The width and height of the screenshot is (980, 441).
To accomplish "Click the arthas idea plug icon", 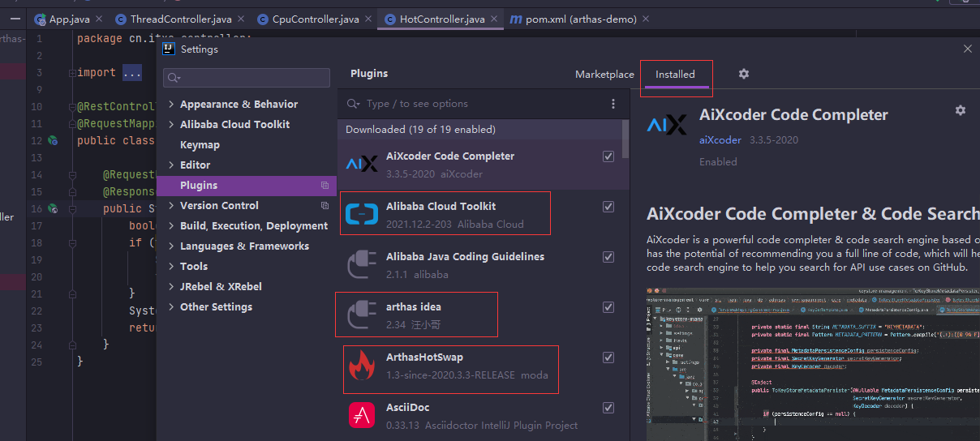I will (362, 315).
